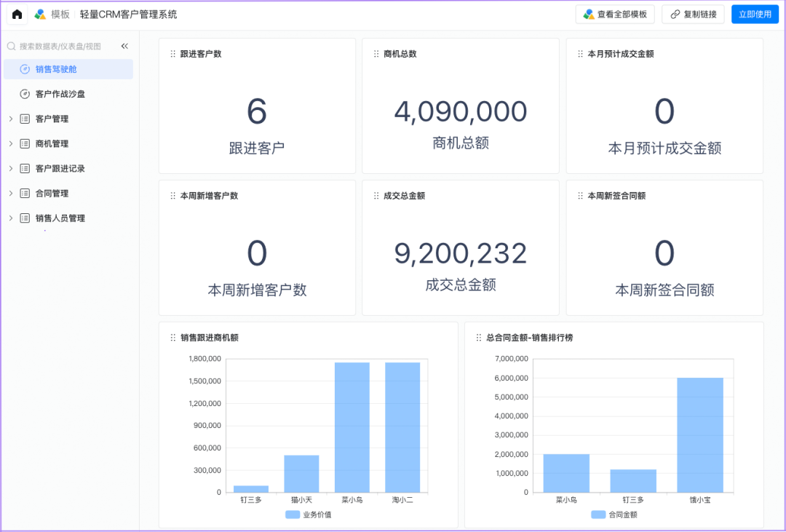Viewport: 786px width, 532px height.
Task: Select 销售人员管理 in the sidebar
Action: [x=60, y=218]
